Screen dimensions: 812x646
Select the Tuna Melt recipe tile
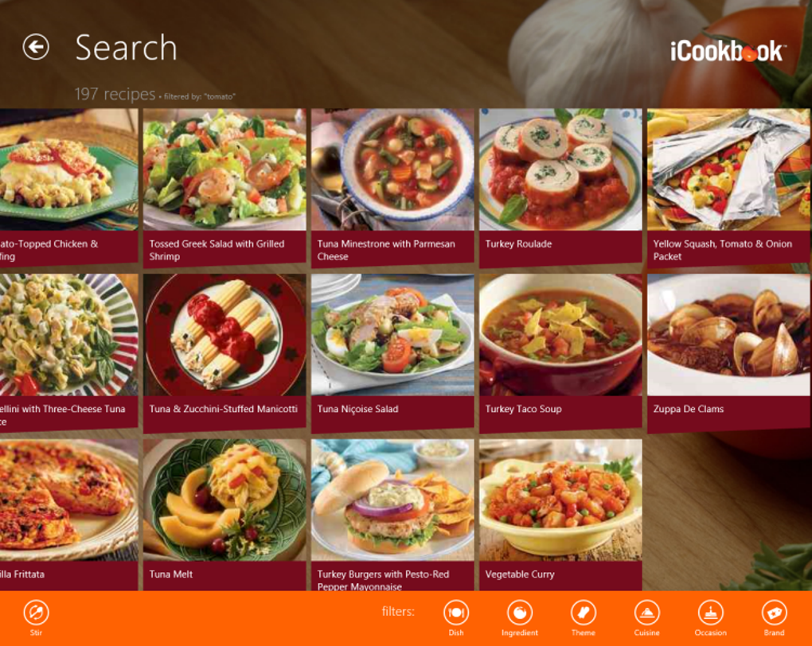(224, 515)
